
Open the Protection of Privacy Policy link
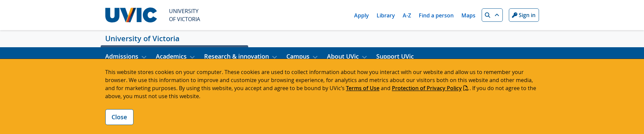point(427,88)
